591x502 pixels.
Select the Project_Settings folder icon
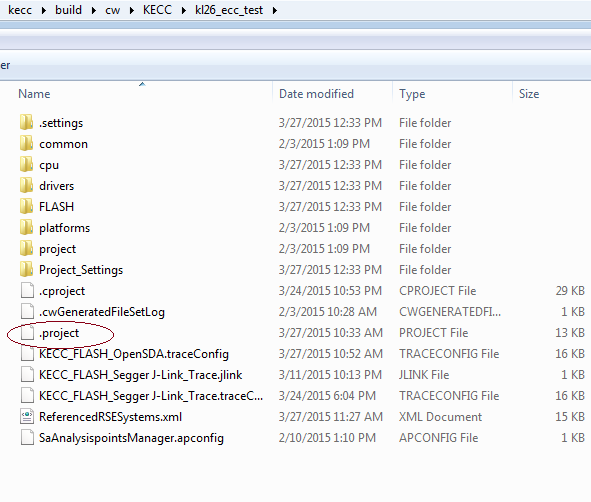coord(26,269)
